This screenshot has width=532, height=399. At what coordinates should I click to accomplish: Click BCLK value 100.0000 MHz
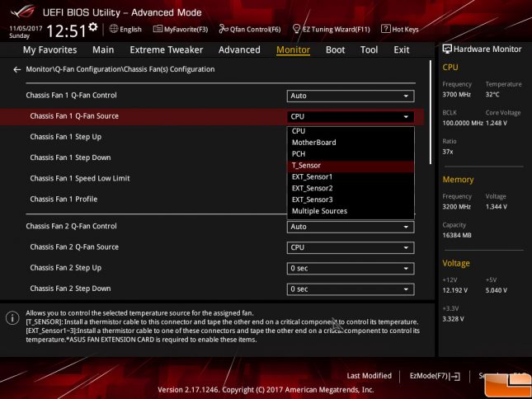click(463, 123)
